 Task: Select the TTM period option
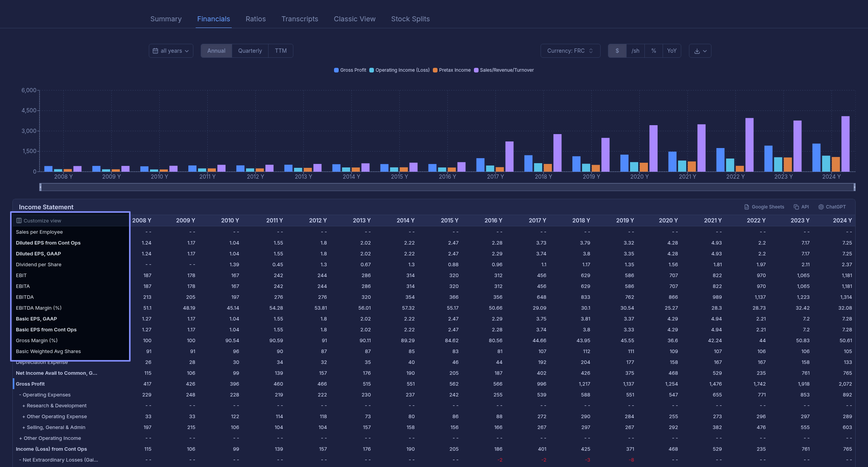tap(281, 51)
